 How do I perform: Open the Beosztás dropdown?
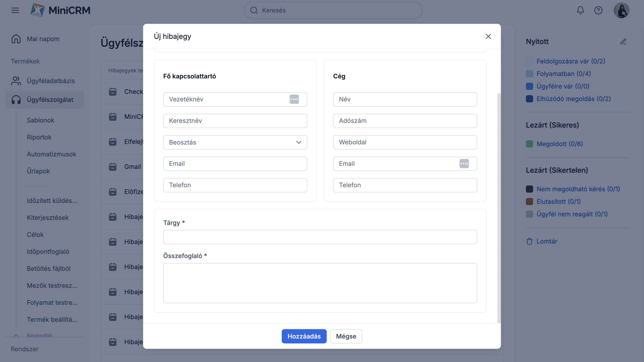(x=235, y=142)
